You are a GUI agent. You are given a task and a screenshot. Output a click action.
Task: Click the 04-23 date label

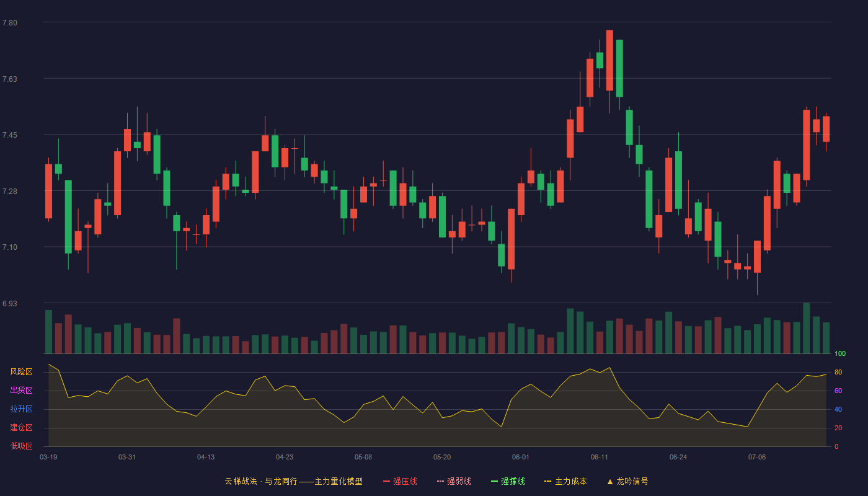click(285, 457)
